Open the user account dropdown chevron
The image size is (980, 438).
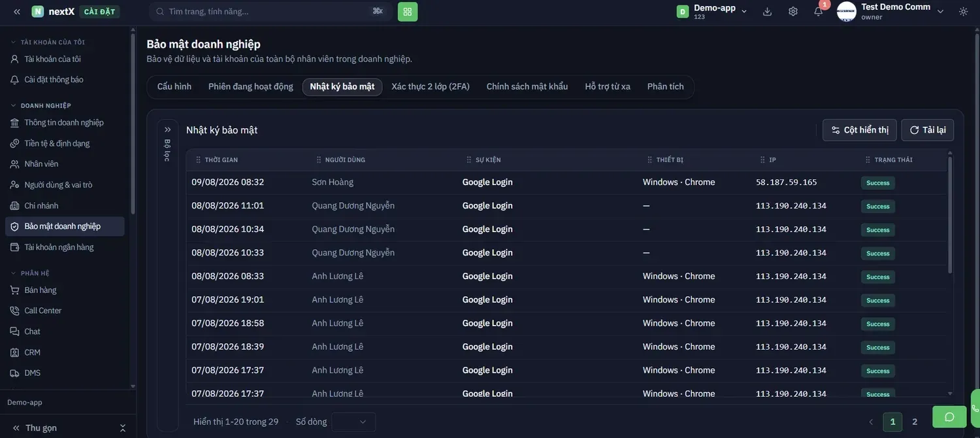pos(940,12)
